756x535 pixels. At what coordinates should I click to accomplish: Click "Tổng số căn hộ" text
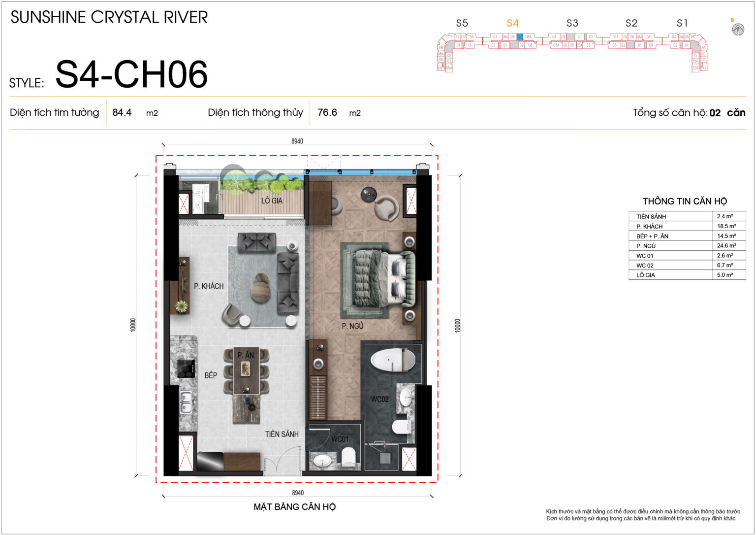tap(670, 113)
